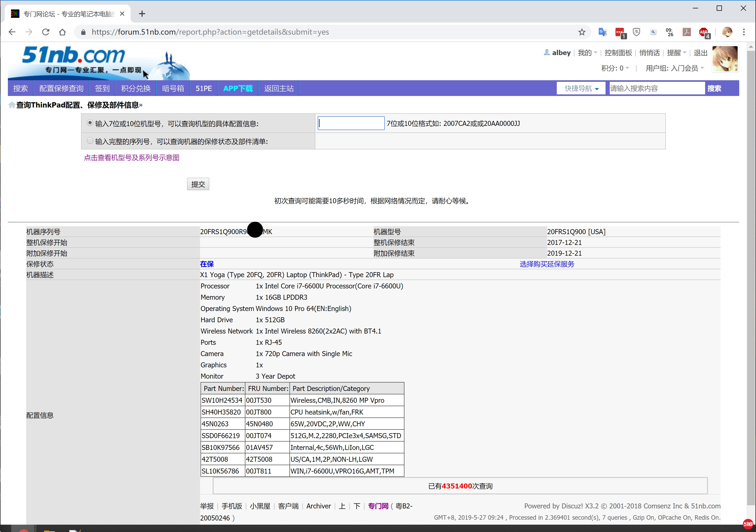The width and height of the screenshot is (756, 532).
Task: Select the 7 or 10 digit model number radio
Action: [x=90, y=123]
